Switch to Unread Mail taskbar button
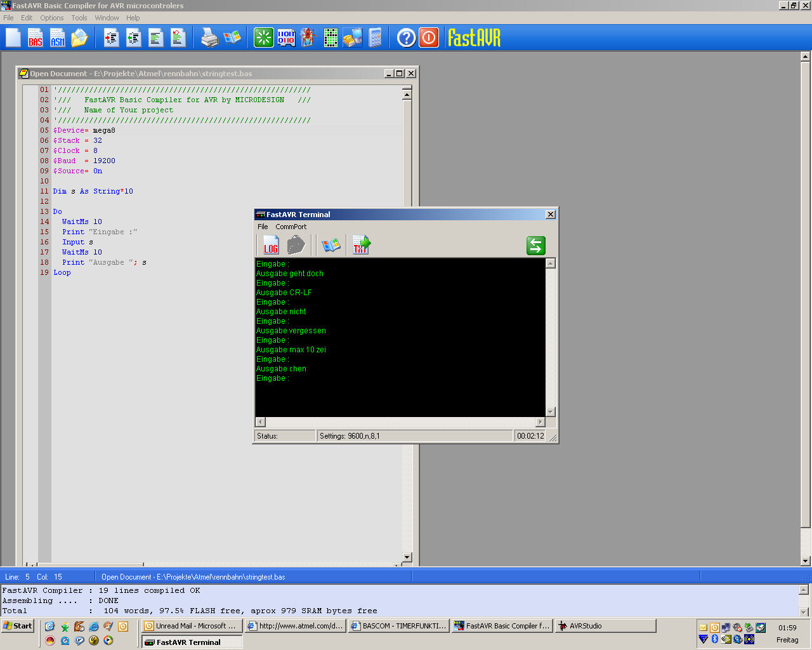 tap(192, 626)
